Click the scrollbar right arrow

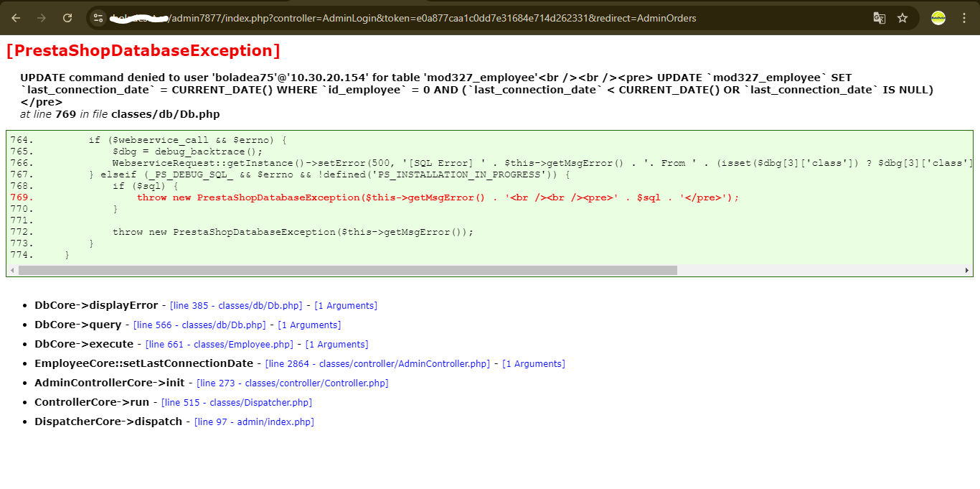(968, 271)
